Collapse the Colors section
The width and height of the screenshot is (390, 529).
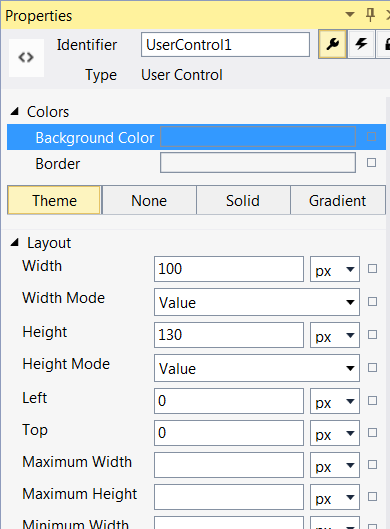[15, 111]
